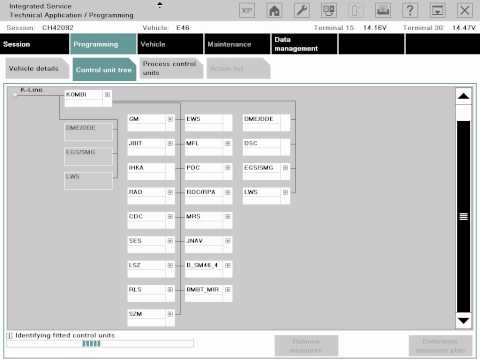Expand the EGSISMG unit in right column
The image size is (480, 360).
[285, 168]
